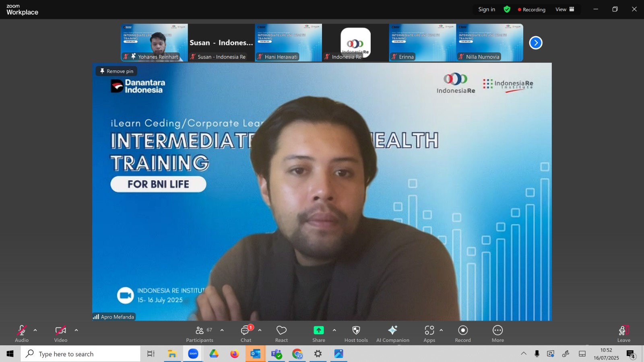
Task: Click Sign in link
Action: click(x=487, y=9)
